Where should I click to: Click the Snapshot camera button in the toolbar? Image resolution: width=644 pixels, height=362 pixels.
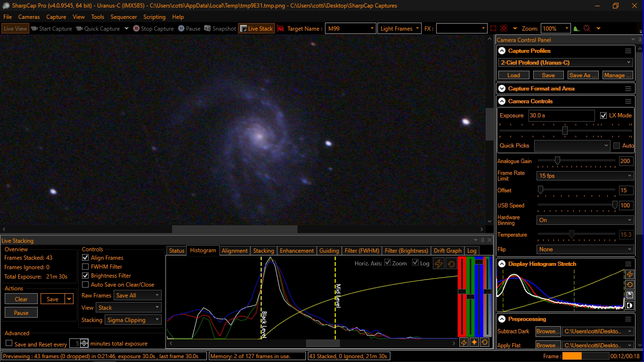tap(220, 29)
